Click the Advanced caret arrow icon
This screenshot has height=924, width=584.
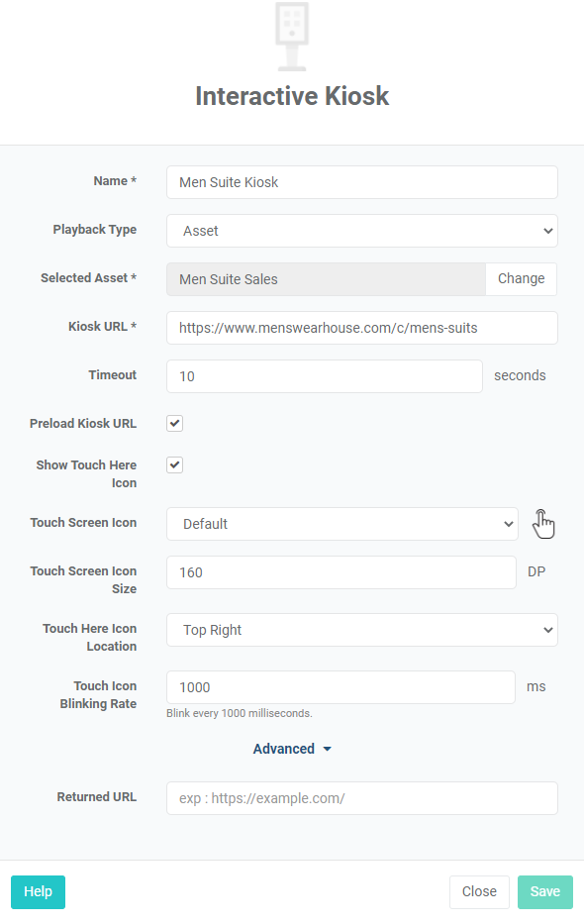(328, 749)
